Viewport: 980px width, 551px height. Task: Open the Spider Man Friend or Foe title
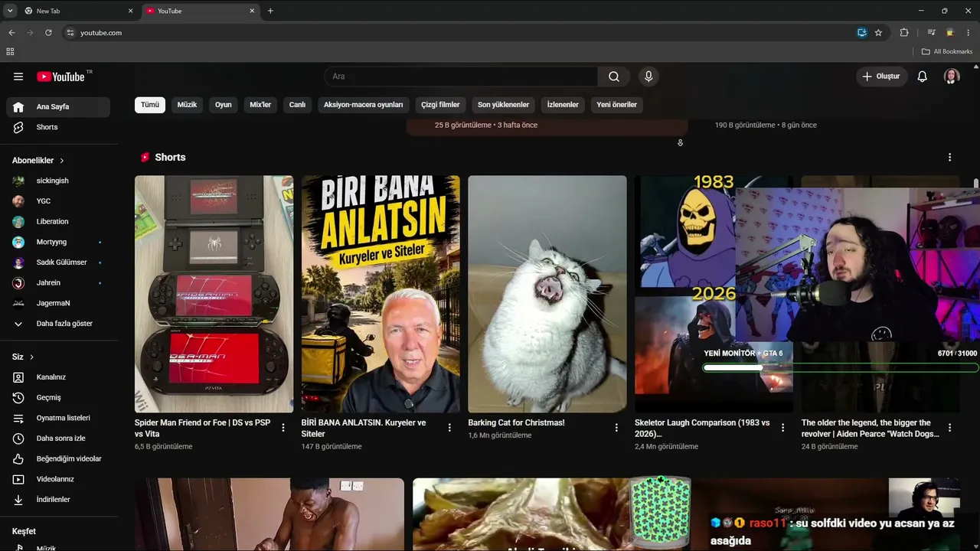[202, 428]
